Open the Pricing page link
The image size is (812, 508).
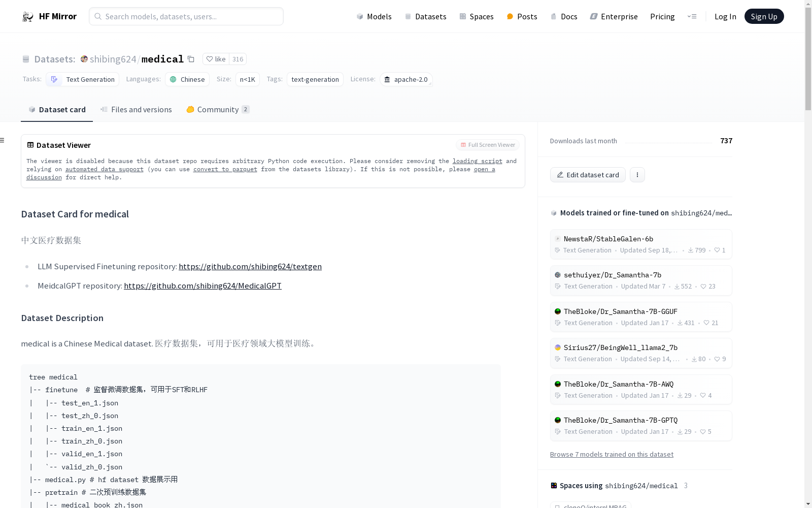pos(662,16)
